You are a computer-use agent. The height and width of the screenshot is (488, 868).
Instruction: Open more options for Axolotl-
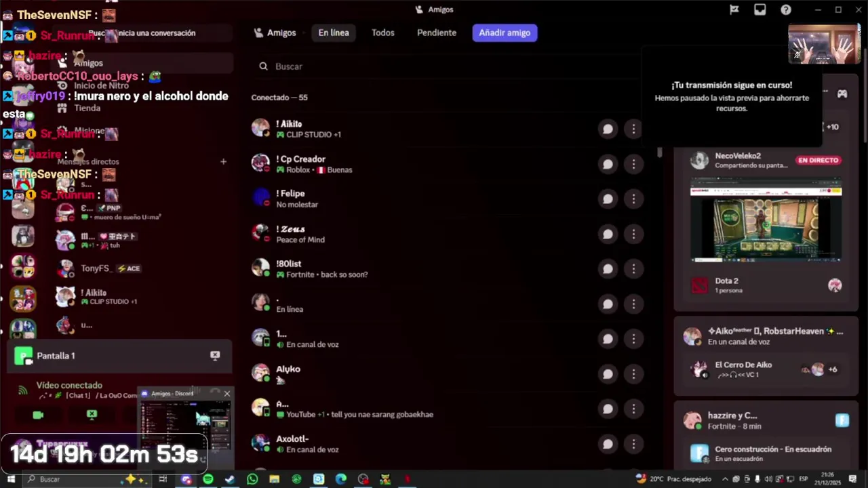(x=633, y=444)
